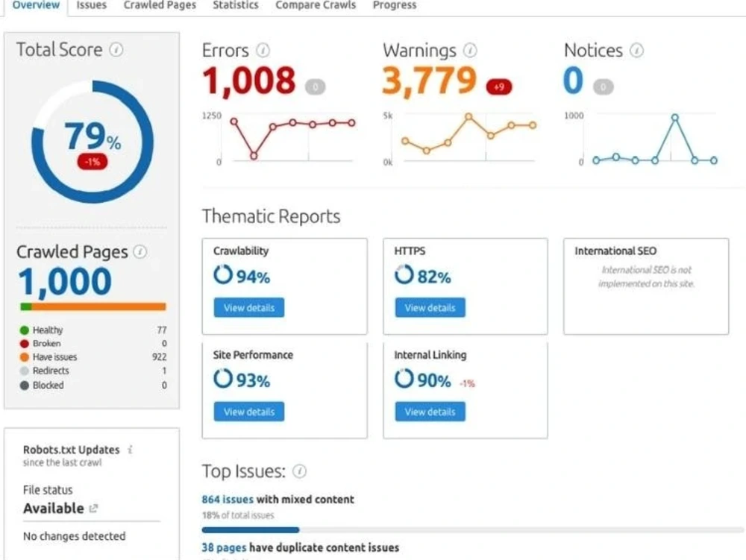
Task: Click the 'No changes detected' text
Action: pos(74,536)
